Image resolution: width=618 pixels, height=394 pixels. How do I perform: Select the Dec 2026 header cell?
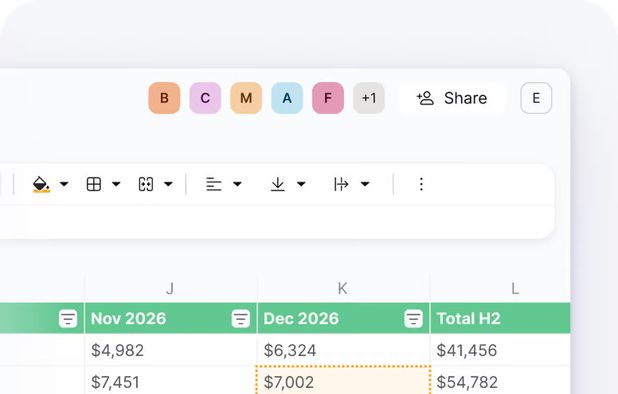[343, 318]
